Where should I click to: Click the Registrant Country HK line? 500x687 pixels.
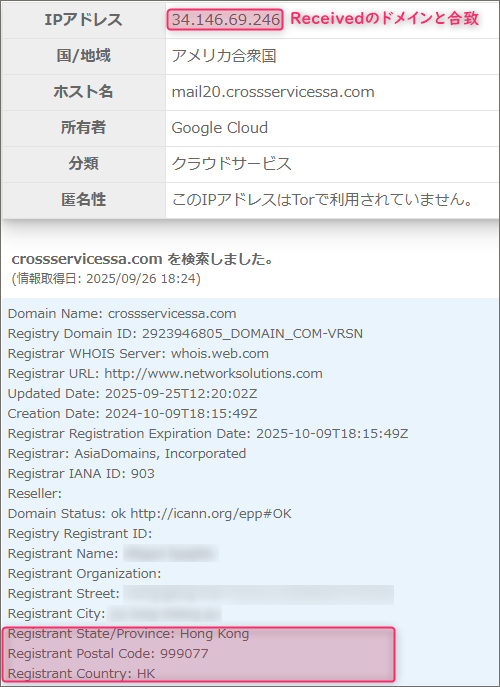pos(81,673)
